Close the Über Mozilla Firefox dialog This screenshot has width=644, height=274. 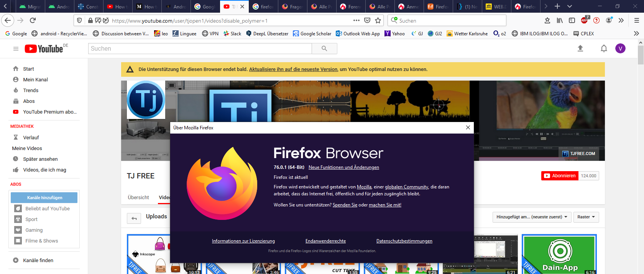(x=468, y=128)
